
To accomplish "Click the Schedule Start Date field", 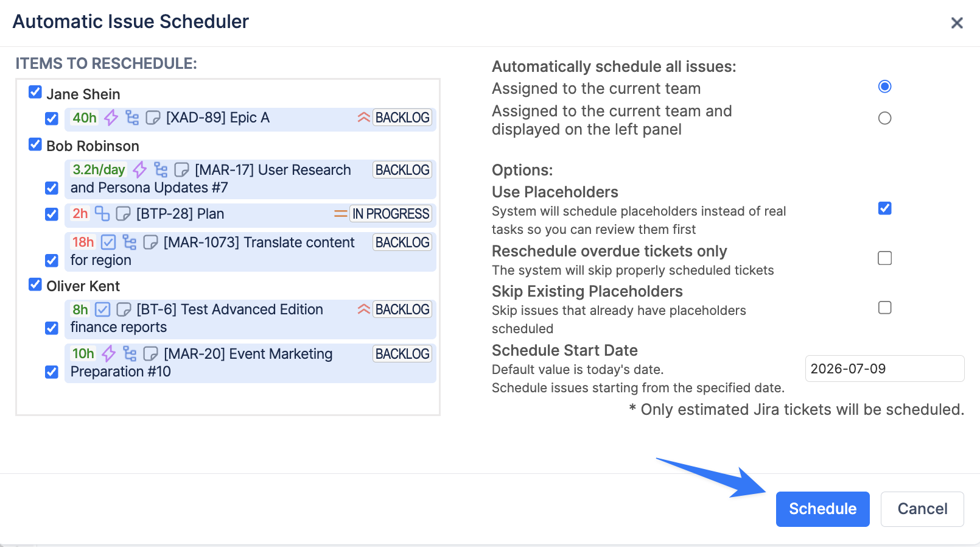I will pos(885,369).
